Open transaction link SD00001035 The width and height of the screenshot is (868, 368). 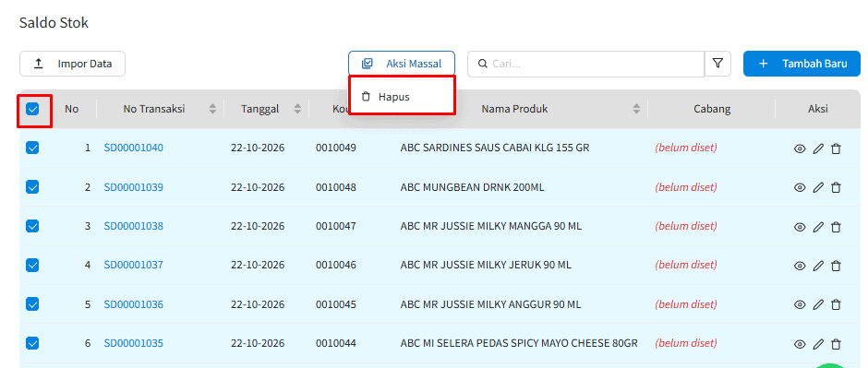pyautogui.click(x=133, y=343)
